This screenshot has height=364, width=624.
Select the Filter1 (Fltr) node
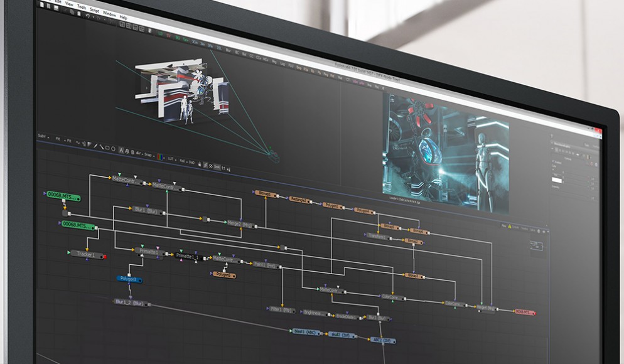coord(281,309)
